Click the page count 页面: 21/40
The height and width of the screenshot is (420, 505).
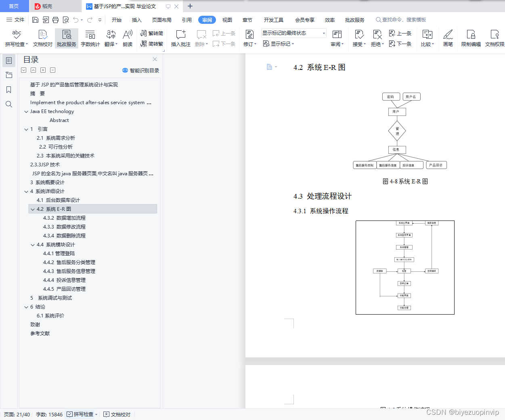point(17,414)
